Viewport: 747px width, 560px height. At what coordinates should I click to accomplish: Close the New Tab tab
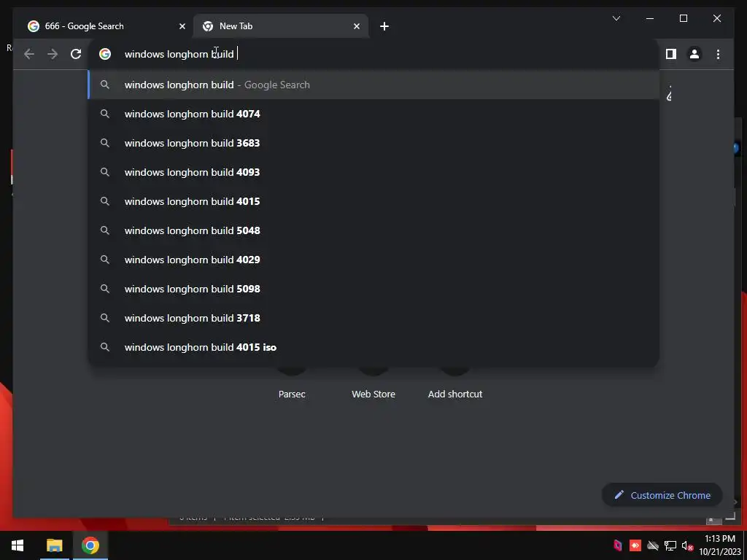point(356,26)
